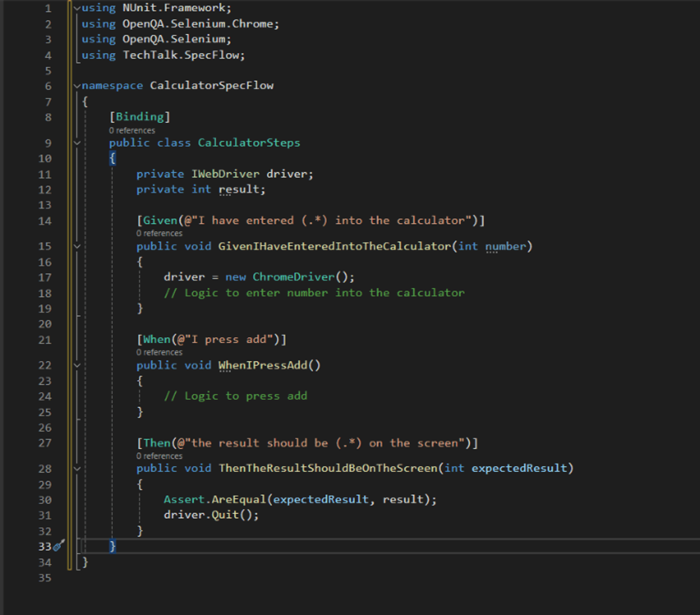Collapse the GivenIHaveEnteredIntoTheCalculator method fold arrow

[77, 246]
